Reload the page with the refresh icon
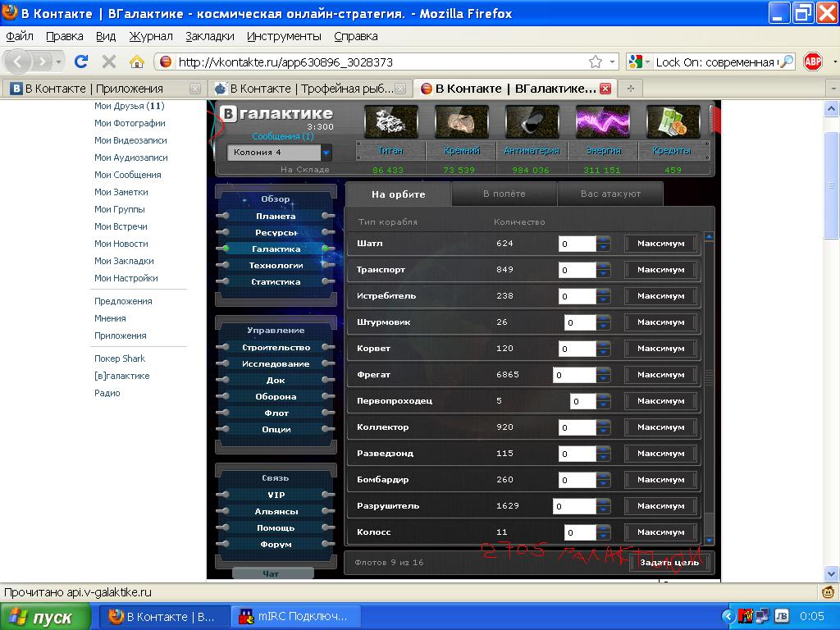Screen dimensions: 840x630 [81, 62]
